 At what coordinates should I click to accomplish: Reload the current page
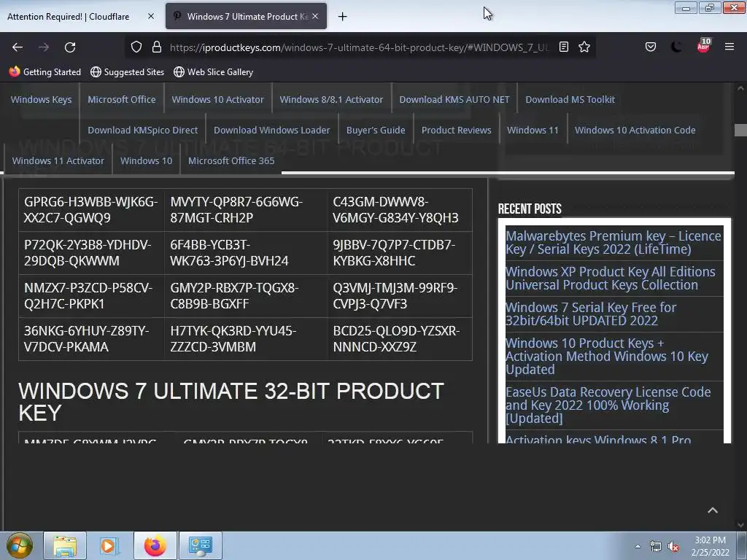click(x=70, y=47)
